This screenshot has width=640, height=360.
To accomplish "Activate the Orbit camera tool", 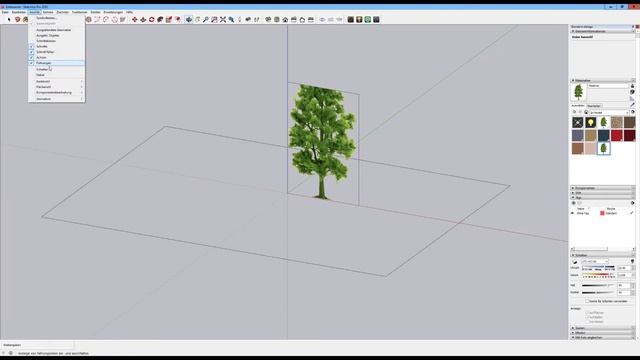I will [189, 19].
